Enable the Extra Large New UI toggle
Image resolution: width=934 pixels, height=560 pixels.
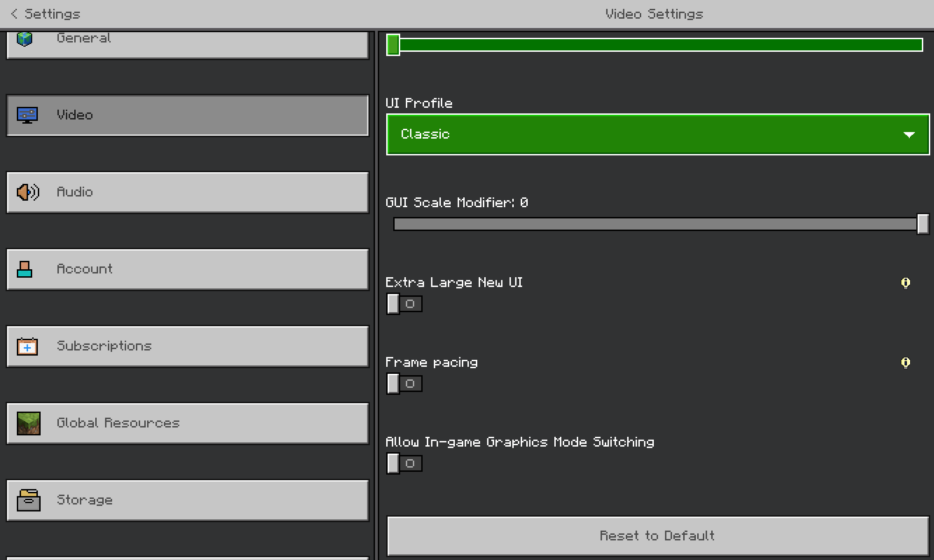click(x=404, y=304)
